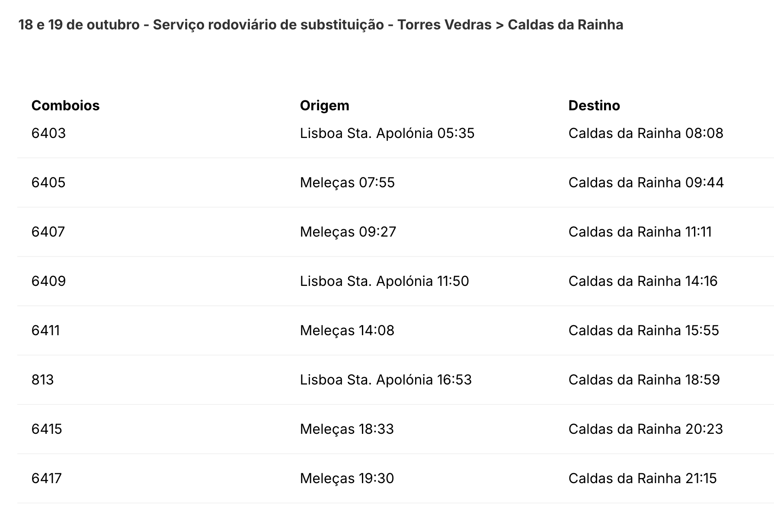Click the page heading about Torres Vedras service
This screenshot has height=532, width=774.
coord(320,25)
